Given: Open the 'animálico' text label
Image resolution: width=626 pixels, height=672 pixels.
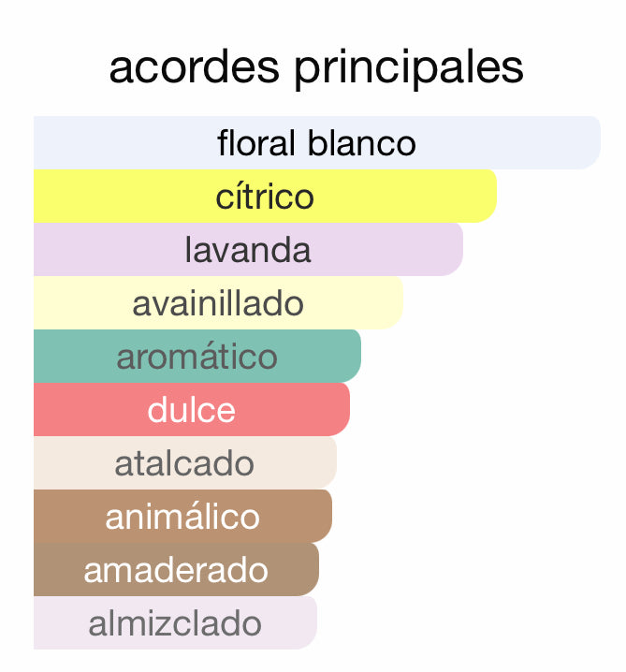Looking at the screenshot, I should tap(182, 517).
